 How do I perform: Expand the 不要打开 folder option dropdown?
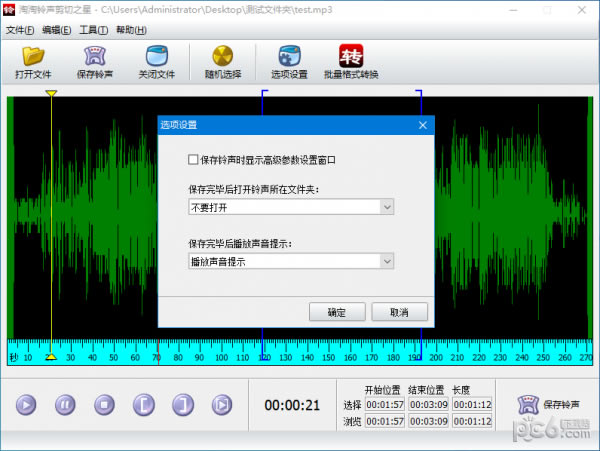pyautogui.click(x=387, y=207)
